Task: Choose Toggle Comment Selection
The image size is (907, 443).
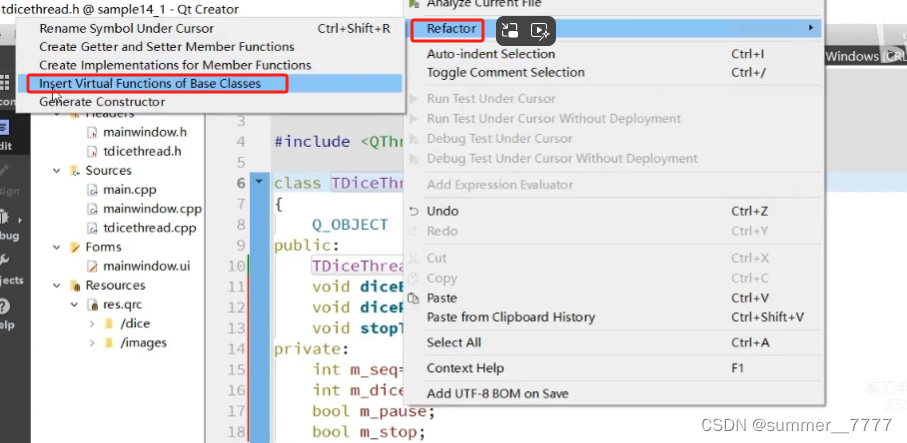Action: tap(615, 72)
